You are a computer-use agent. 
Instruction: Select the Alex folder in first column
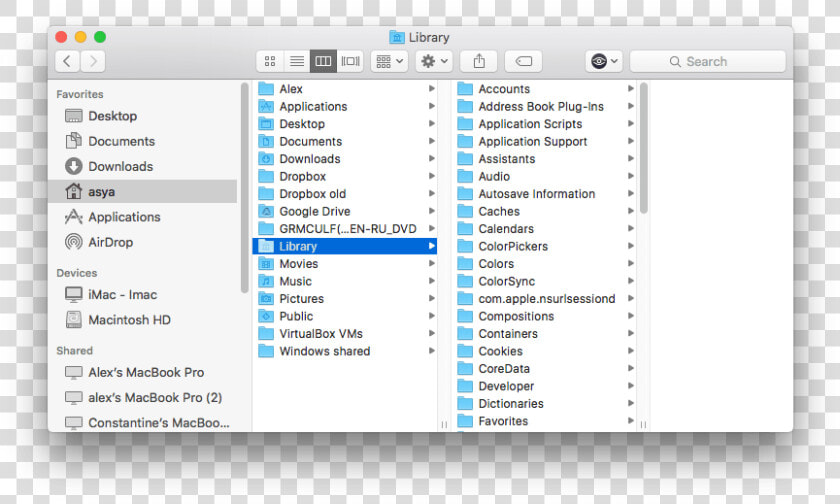pyautogui.click(x=344, y=89)
